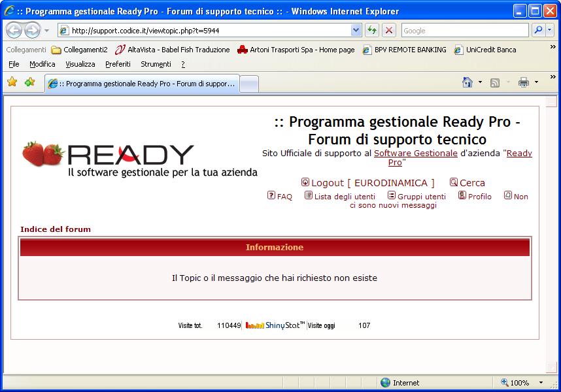Open Lista degli utenti link

[x=345, y=197]
